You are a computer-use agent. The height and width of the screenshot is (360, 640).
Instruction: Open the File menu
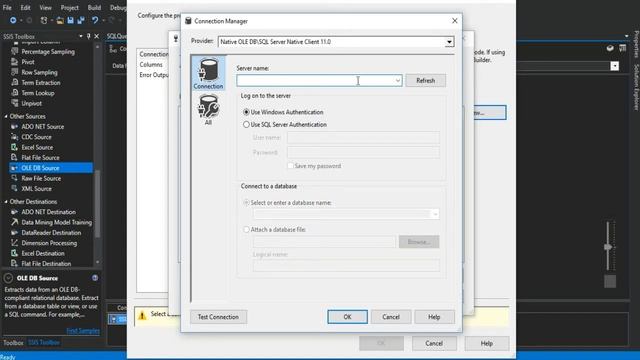tap(7, 7)
